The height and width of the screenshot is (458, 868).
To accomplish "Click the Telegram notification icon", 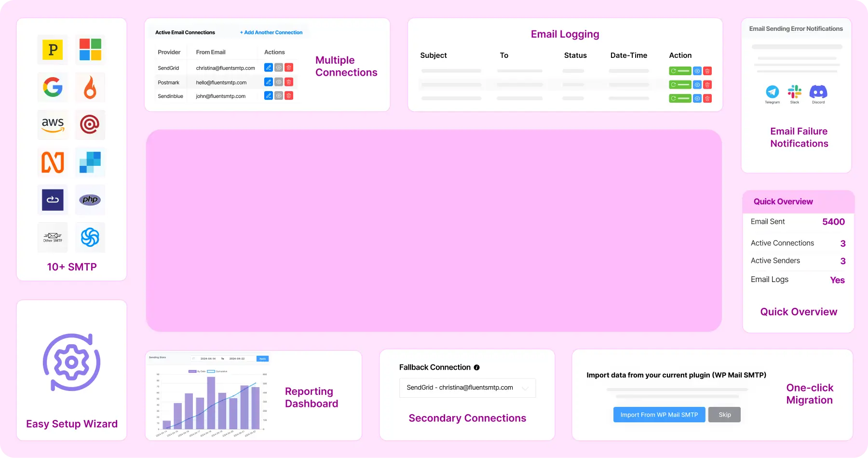I will pos(773,92).
